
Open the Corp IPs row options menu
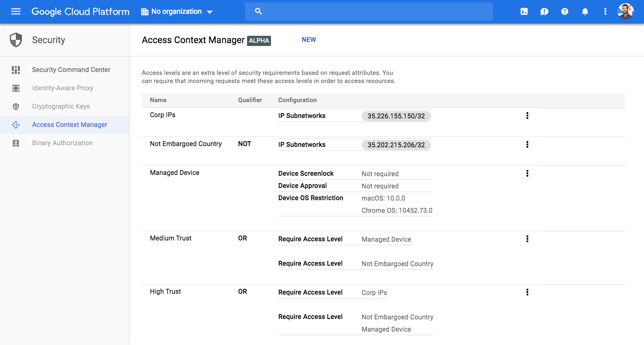click(527, 116)
